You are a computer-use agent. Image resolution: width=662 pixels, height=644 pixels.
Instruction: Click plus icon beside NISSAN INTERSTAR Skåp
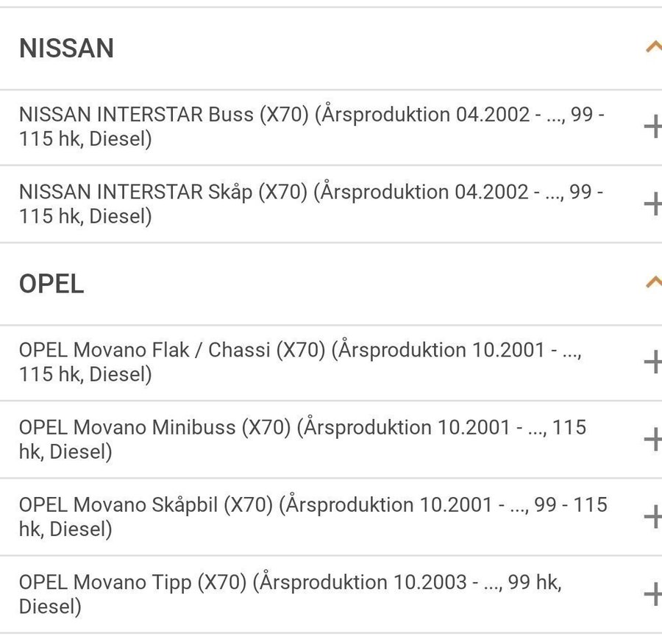point(652,204)
